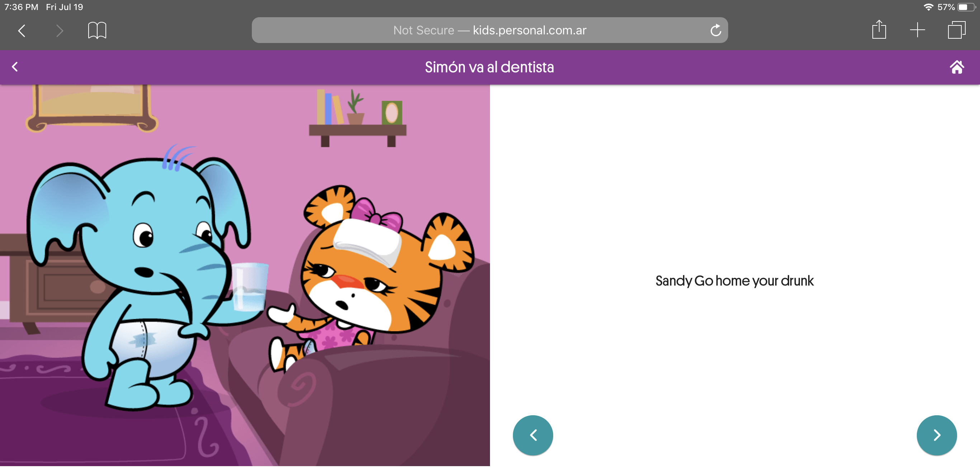Image resolution: width=980 pixels, height=469 pixels.
Task: Tap the Safari forward arrow
Action: (59, 30)
